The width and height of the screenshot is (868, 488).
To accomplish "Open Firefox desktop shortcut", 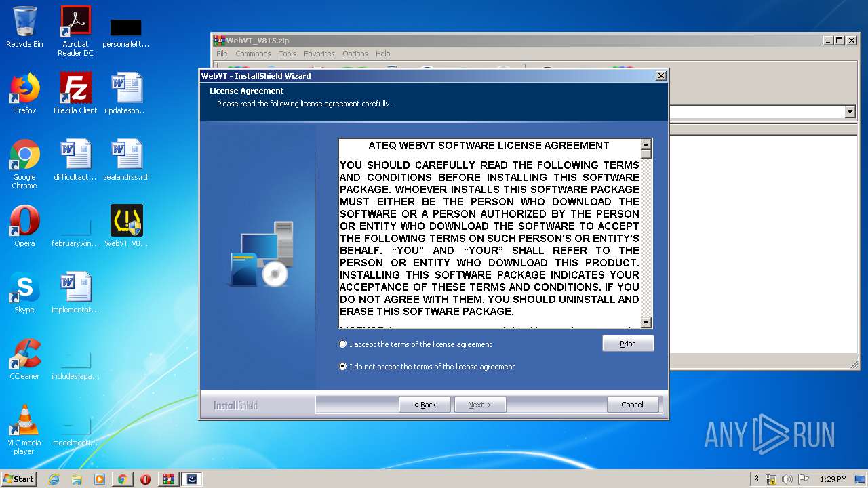I will tap(24, 94).
